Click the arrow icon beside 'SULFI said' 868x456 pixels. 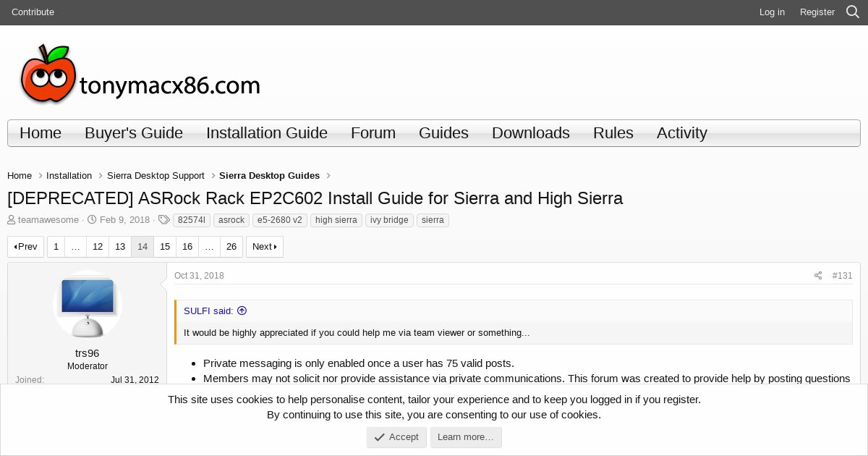pos(242,311)
